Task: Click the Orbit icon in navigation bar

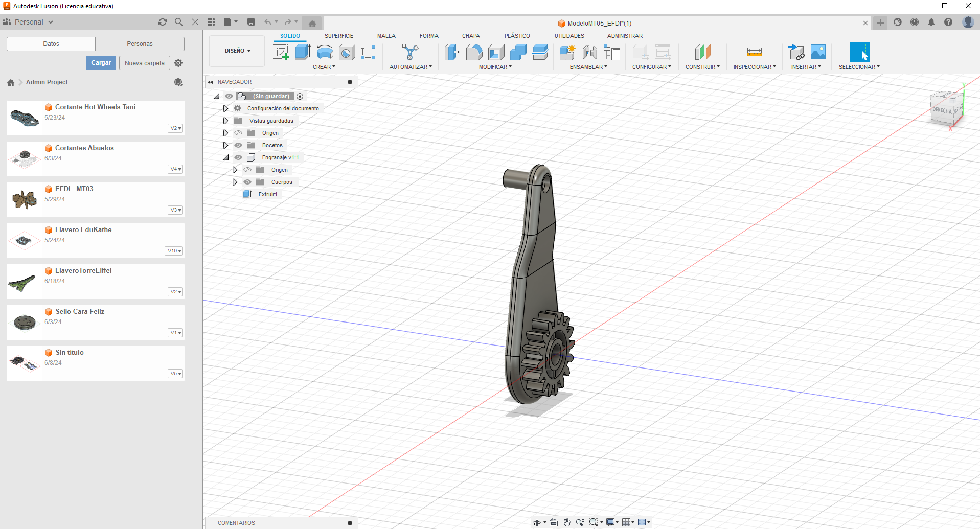Action: [537, 522]
